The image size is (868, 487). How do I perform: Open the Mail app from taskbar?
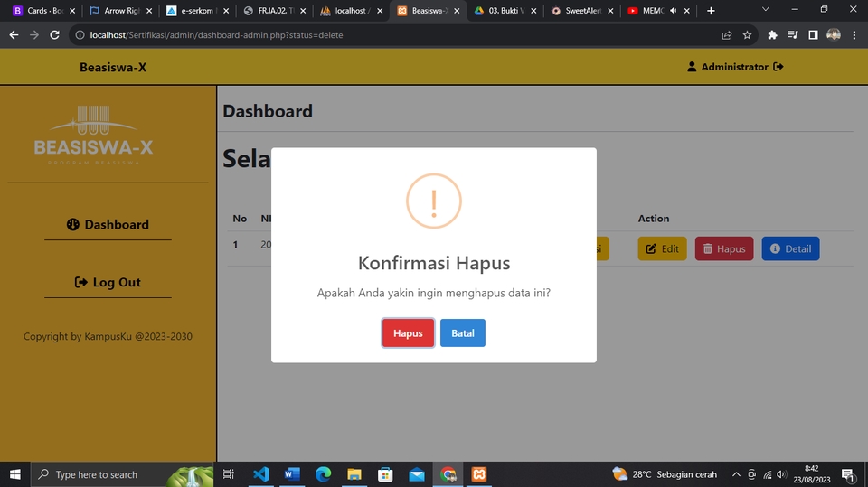pos(417,474)
